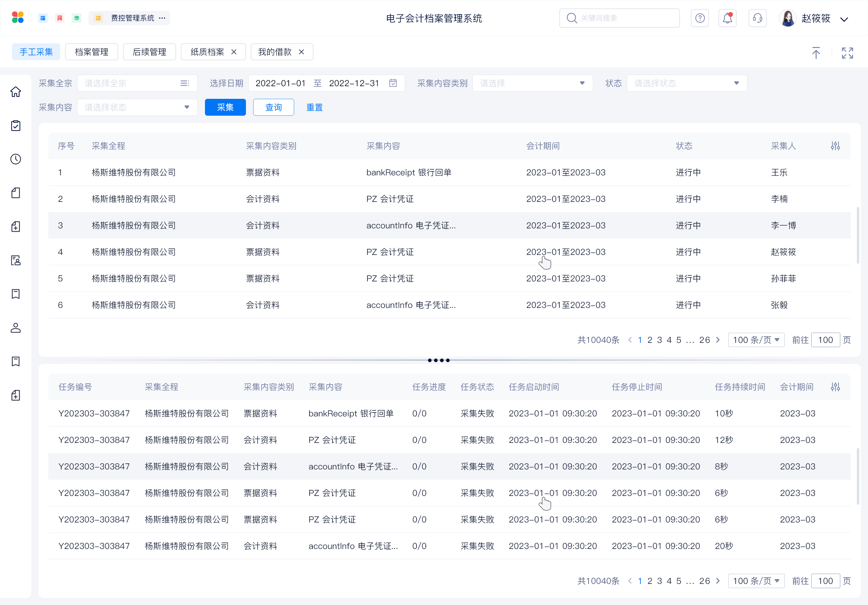Open the upper bookmark sidebar icon
The width and height of the screenshot is (868, 605).
point(15,294)
